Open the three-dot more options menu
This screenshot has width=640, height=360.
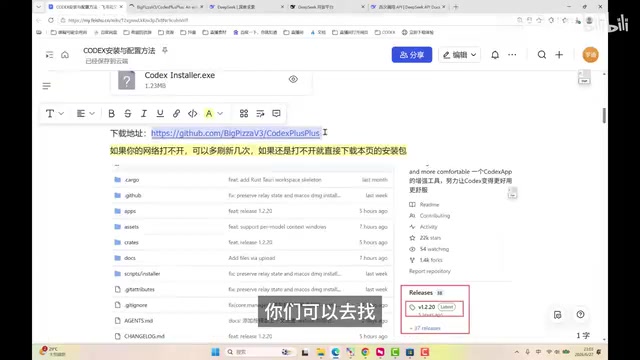(x=512, y=55)
